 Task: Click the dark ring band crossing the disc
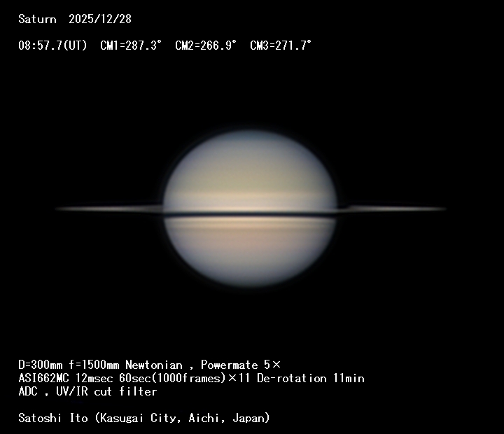point(250,214)
